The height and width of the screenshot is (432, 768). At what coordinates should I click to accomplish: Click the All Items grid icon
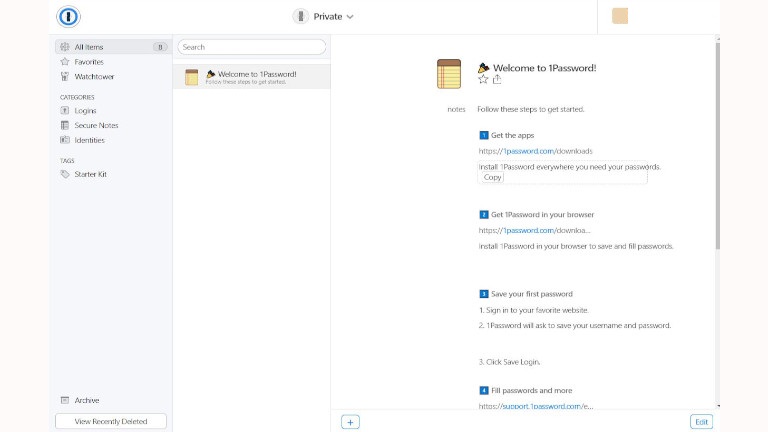tap(65, 47)
